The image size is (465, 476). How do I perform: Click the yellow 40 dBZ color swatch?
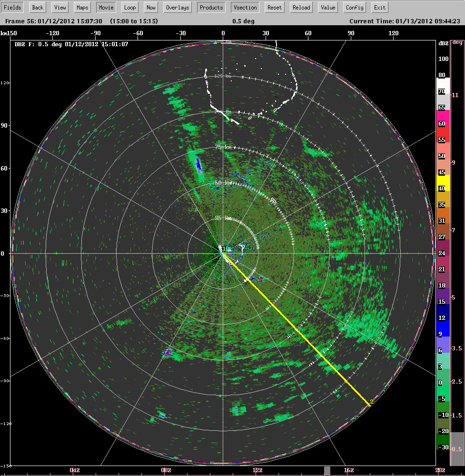443,183
